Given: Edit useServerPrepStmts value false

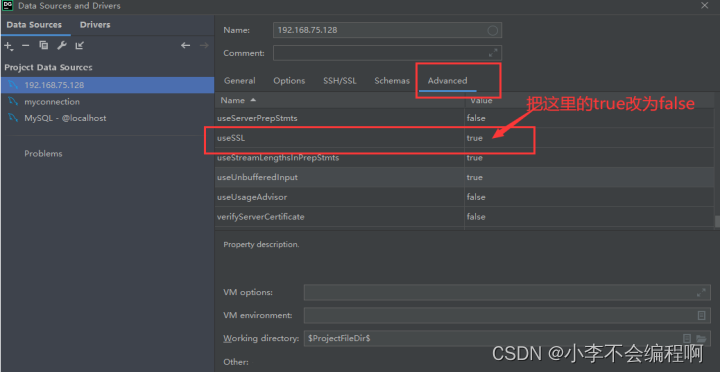Looking at the screenshot, I should pyautogui.click(x=476, y=118).
